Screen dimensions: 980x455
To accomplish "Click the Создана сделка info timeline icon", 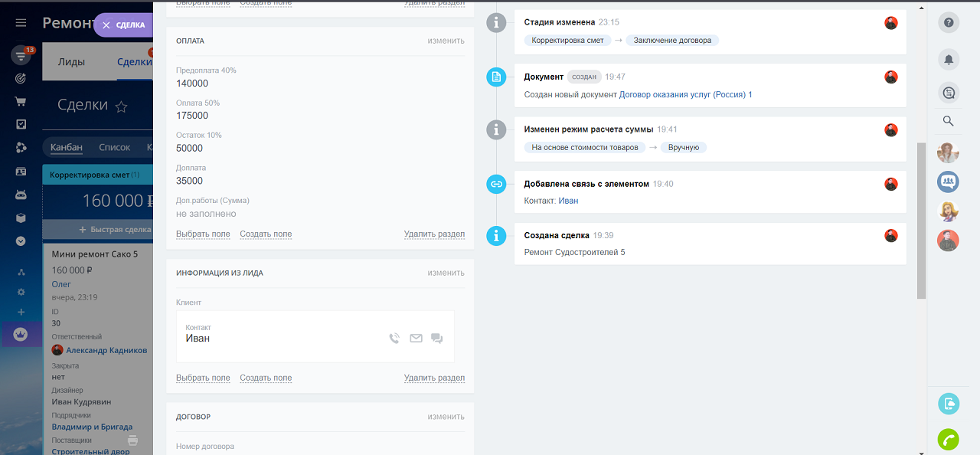I will [496, 235].
